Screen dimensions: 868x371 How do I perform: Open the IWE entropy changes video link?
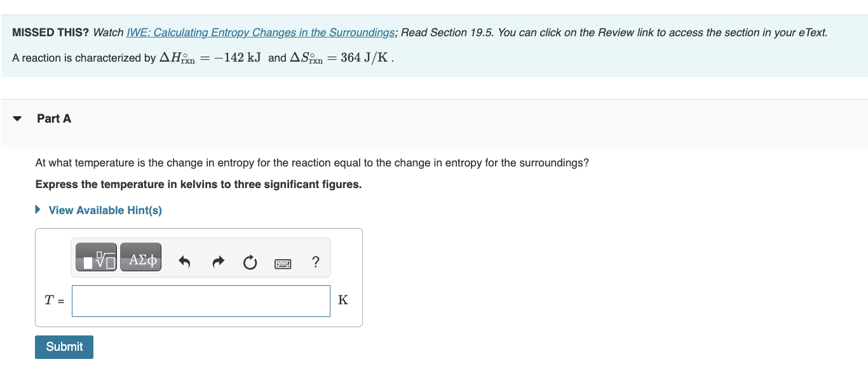[260, 32]
